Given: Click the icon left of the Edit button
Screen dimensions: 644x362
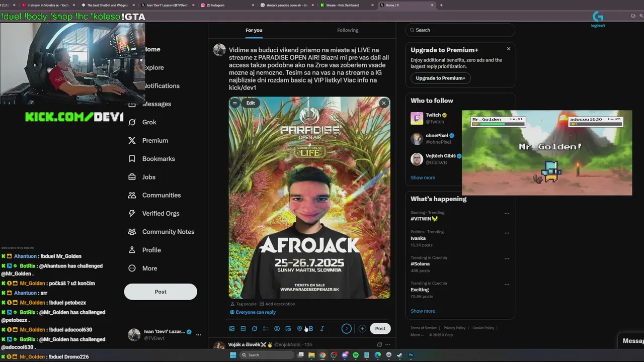Looking at the screenshot, I should (234, 103).
